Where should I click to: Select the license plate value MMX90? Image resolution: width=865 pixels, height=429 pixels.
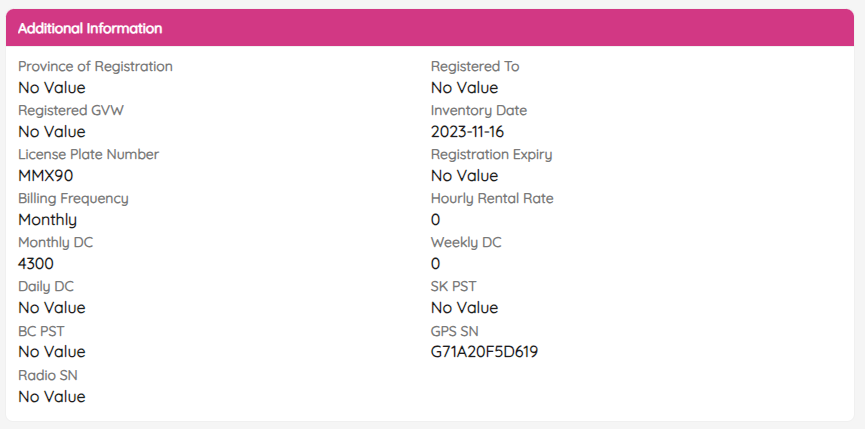coord(46,176)
